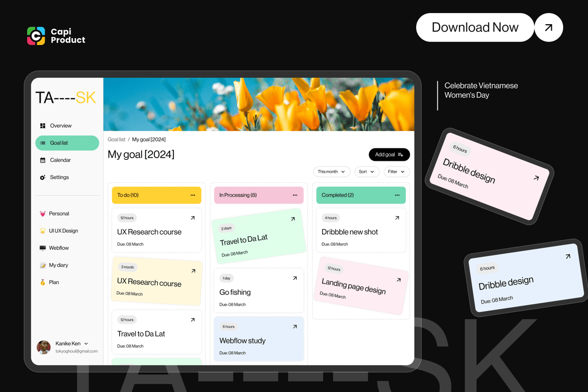Click the Calendar icon in the sidebar
This screenshot has height=392, width=588.
pyautogui.click(x=43, y=160)
